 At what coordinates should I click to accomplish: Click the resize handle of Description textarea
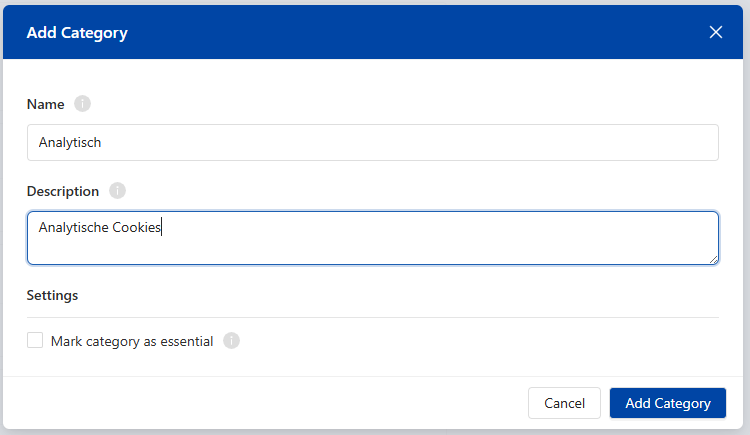(713, 259)
